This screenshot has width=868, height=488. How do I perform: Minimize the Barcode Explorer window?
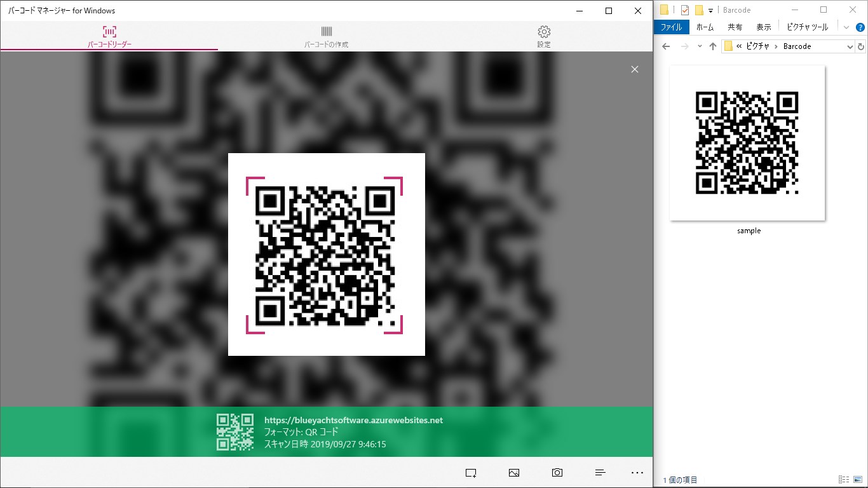click(794, 10)
